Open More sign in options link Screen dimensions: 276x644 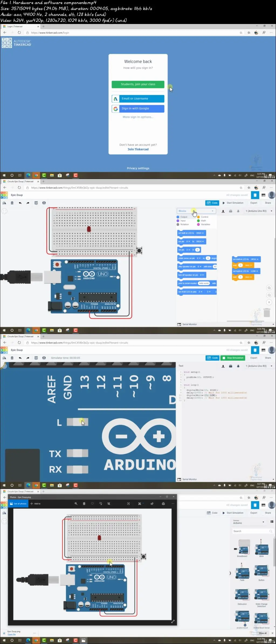[x=138, y=117]
